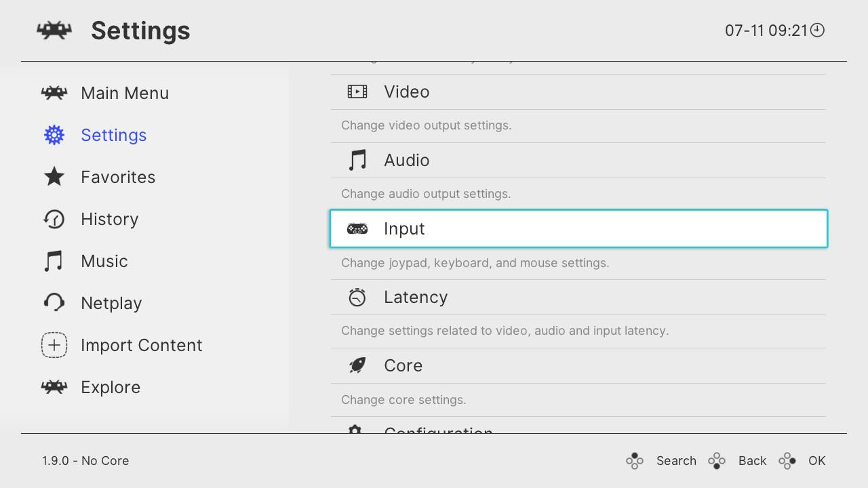
Task: Go to Latency settings
Action: (x=416, y=297)
